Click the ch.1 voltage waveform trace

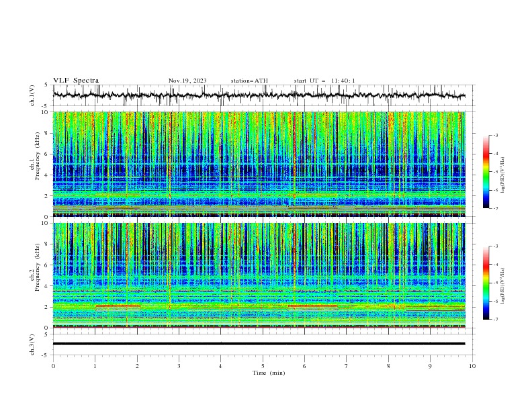point(259,95)
